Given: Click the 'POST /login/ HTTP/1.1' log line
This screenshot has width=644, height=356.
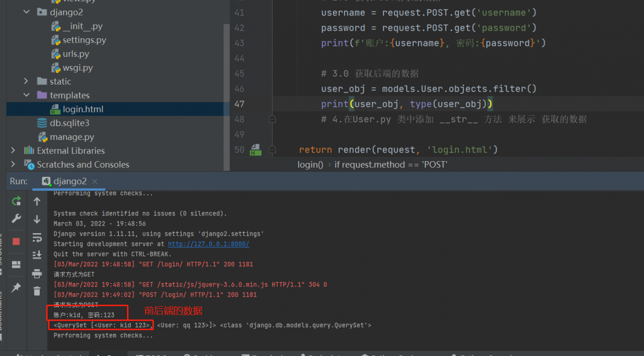Looking at the screenshot, I should point(155,295).
